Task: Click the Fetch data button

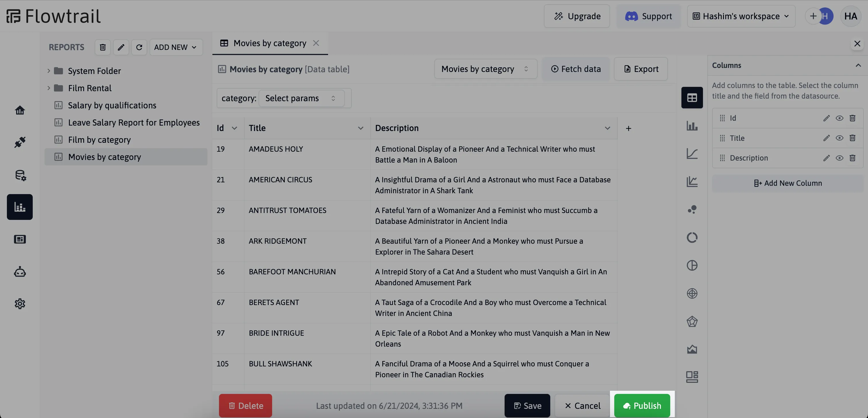Action: tap(576, 69)
